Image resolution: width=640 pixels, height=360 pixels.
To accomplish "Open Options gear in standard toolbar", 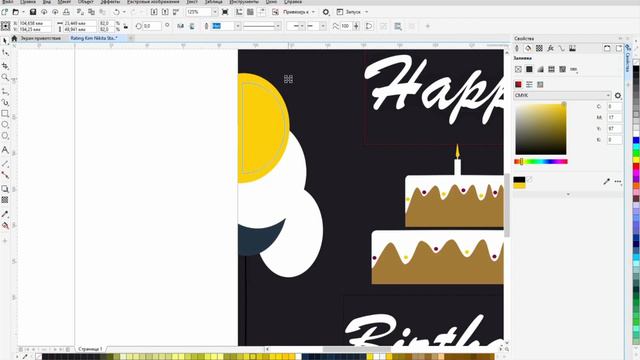I will (326, 12).
